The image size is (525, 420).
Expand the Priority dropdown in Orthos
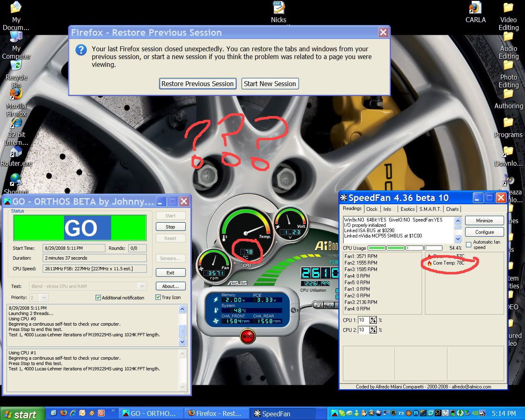click(x=43, y=297)
